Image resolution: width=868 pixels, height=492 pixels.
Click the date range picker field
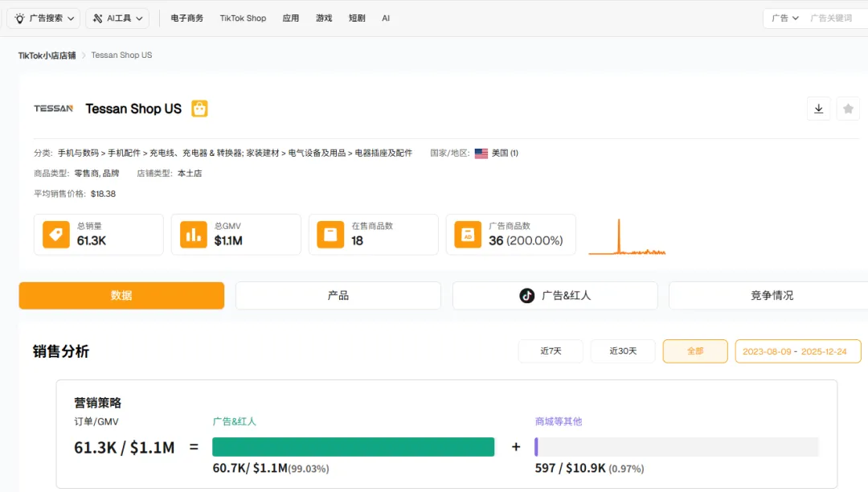[x=797, y=351]
